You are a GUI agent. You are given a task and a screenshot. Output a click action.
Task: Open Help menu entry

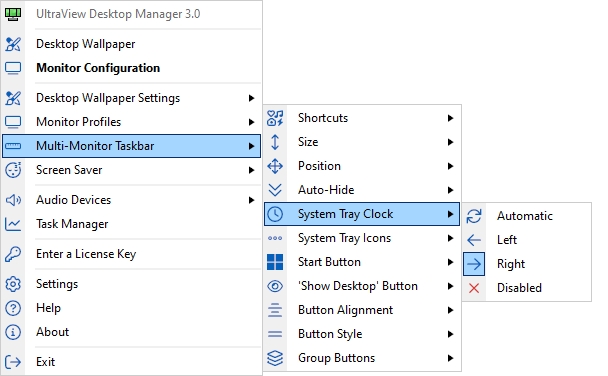(131, 308)
